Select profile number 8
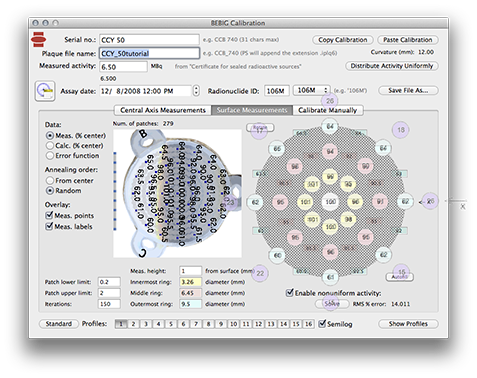 [208, 324]
